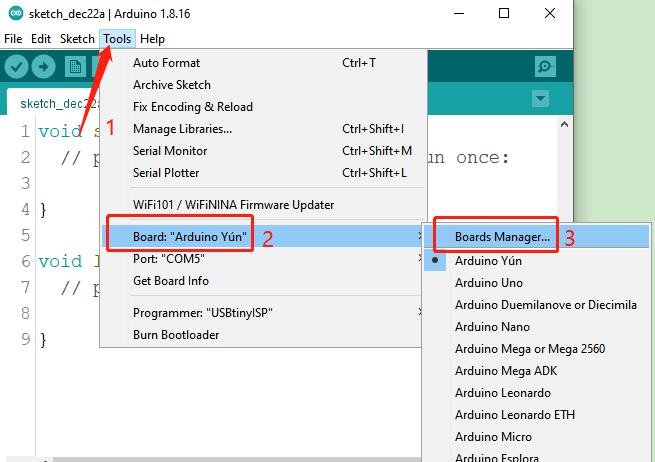The height and width of the screenshot is (462, 655).
Task: Open the tab options dropdown arrow
Action: pyautogui.click(x=540, y=99)
